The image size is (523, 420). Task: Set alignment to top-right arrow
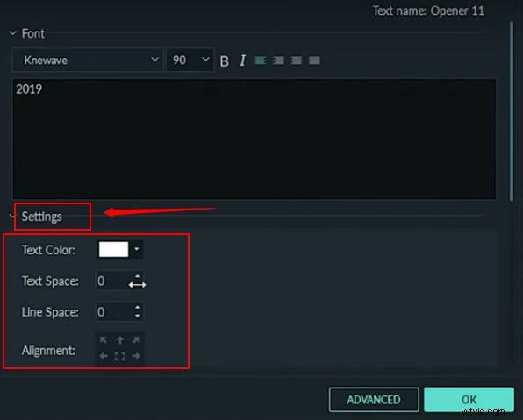point(136,340)
